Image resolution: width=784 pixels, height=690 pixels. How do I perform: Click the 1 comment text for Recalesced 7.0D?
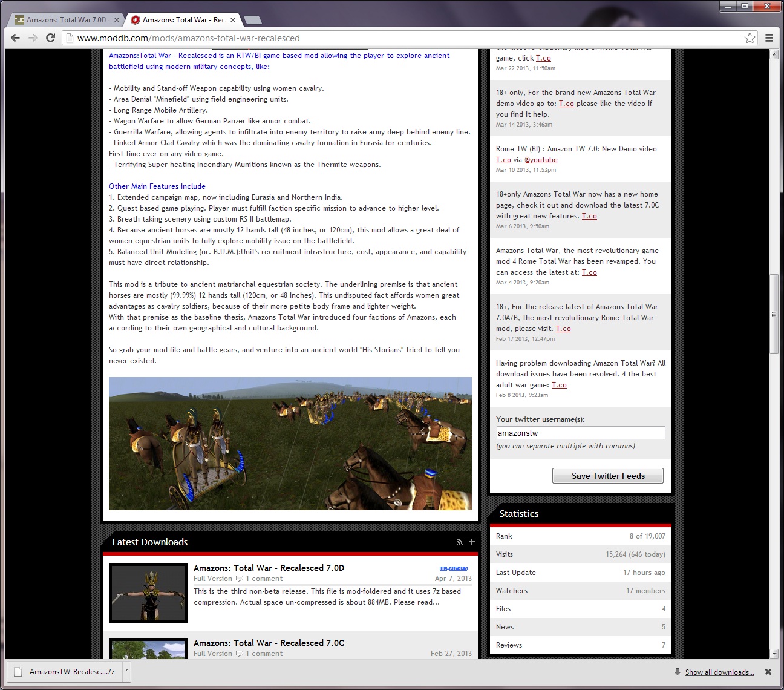[264, 579]
